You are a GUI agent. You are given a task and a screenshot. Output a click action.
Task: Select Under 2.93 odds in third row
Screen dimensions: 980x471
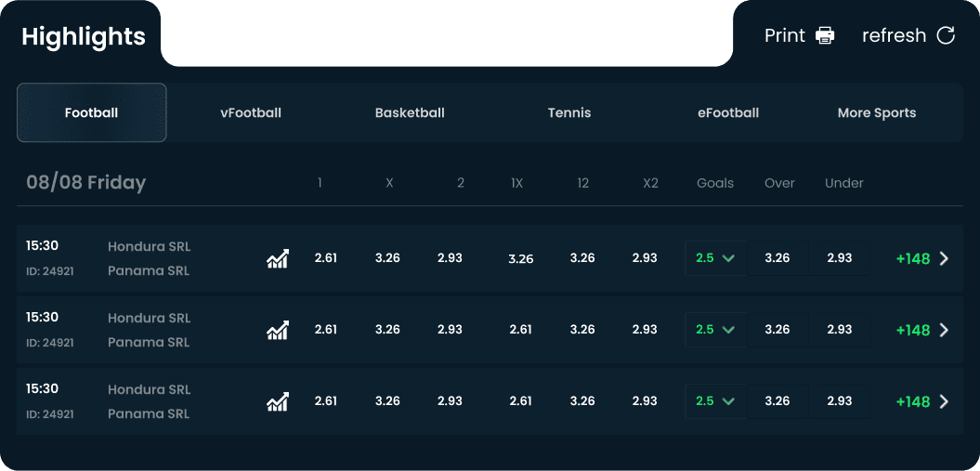pos(840,400)
